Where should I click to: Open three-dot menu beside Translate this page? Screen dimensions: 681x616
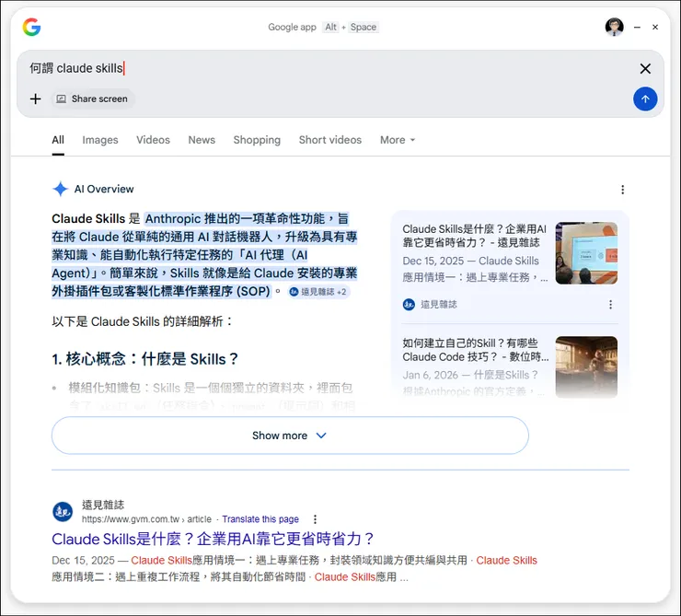(x=315, y=519)
